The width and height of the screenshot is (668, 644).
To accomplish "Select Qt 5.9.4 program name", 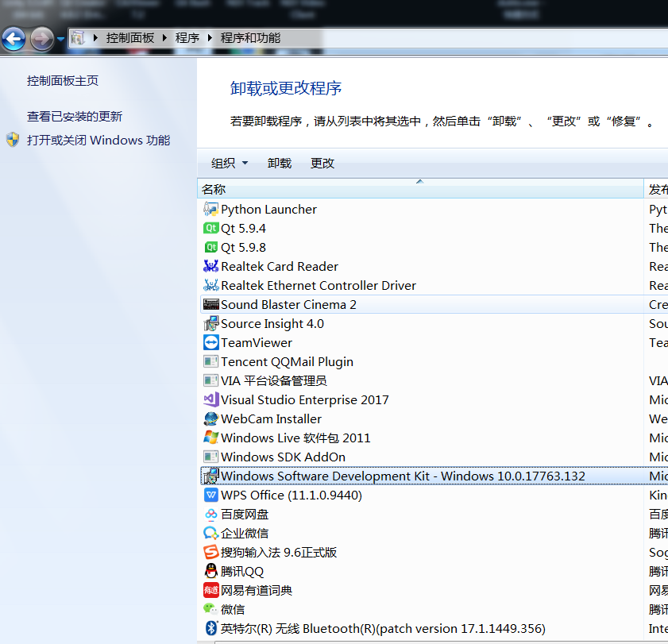I will (243, 228).
